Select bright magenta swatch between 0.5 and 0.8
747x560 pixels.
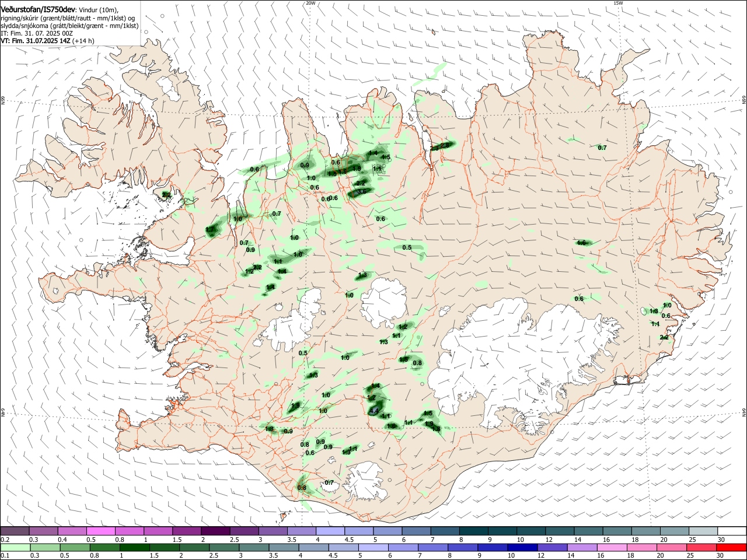100,531
